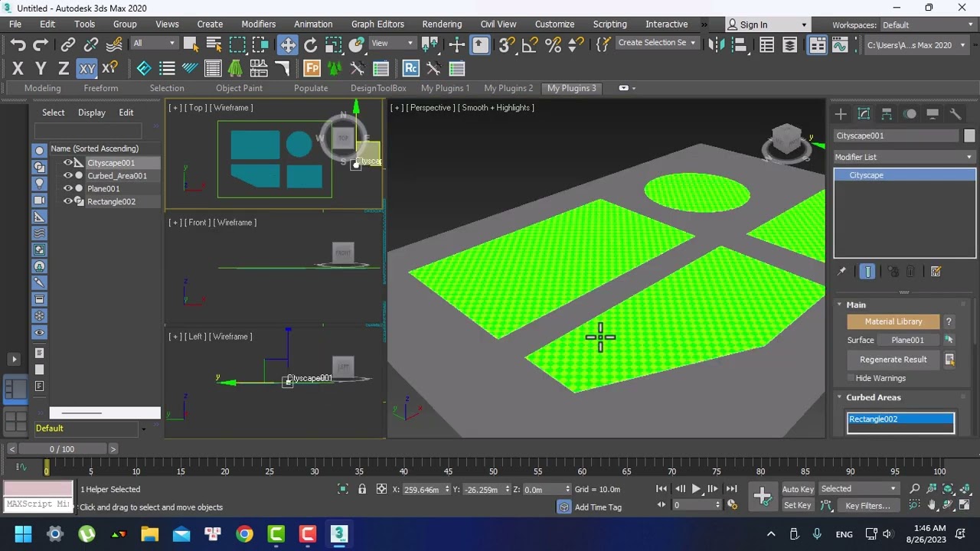This screenshot has height=551, width=980.
Task: Toggle visibility eye of Cityscape001
Action: pyautogui.click(x=68, y=162)
